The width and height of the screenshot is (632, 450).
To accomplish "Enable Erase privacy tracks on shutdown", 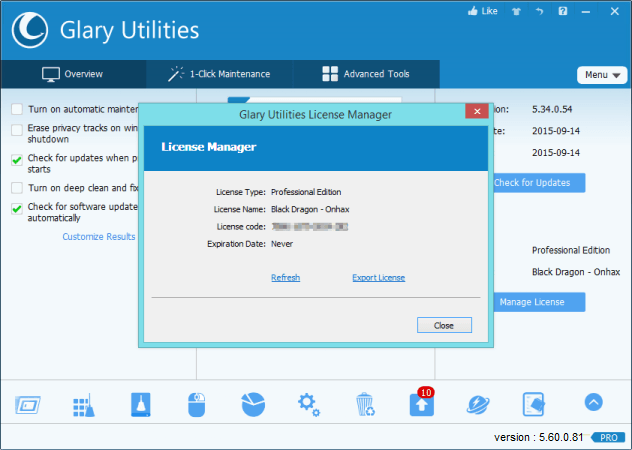I will coord(17,130).
